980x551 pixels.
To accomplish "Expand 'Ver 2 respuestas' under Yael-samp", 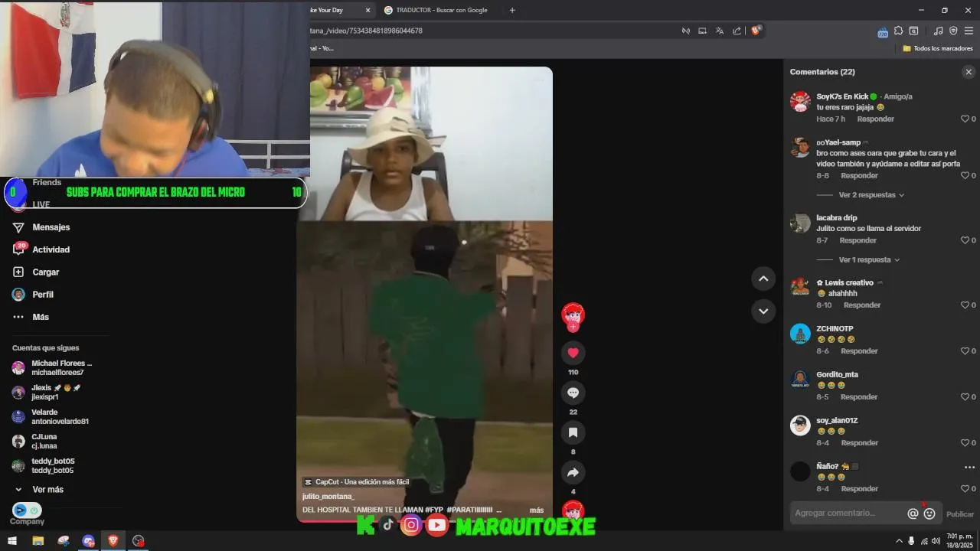I will click(x=871, y=195).
